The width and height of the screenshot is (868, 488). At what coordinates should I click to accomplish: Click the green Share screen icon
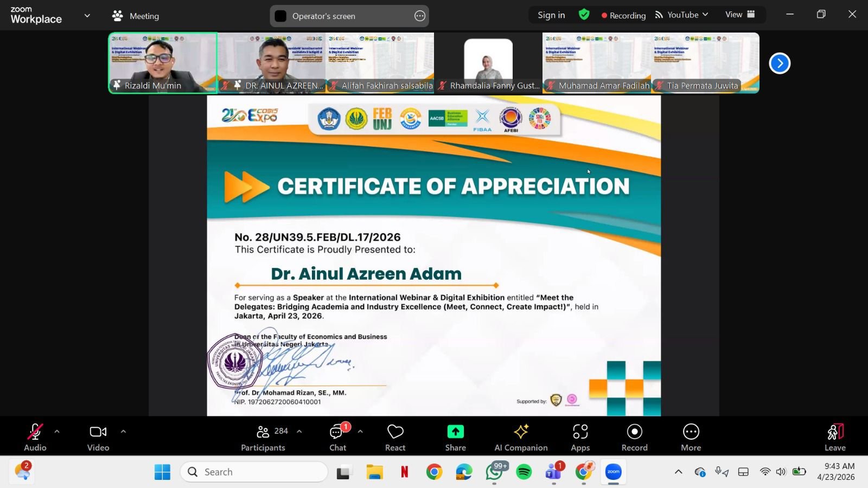(455, 432)
